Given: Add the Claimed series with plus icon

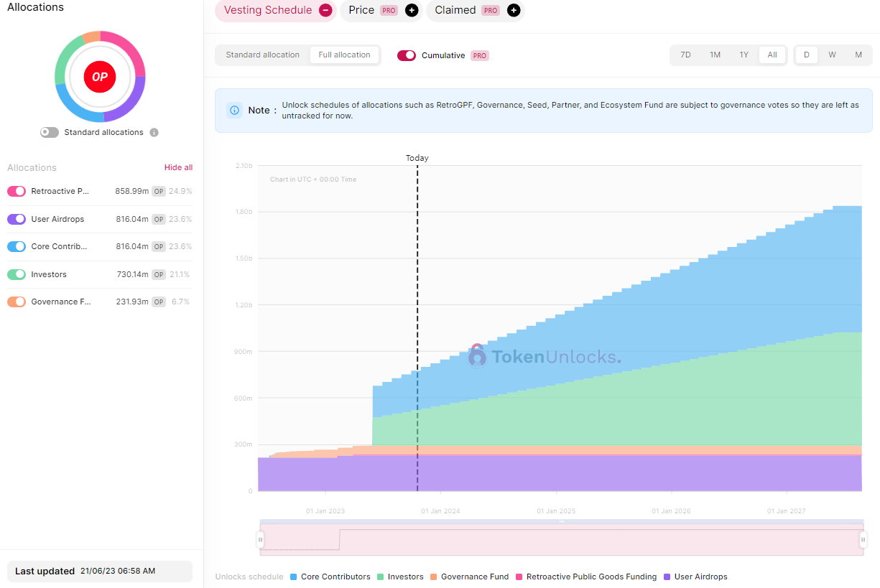Looking at the screenshot, I should (x=514, y=10).
